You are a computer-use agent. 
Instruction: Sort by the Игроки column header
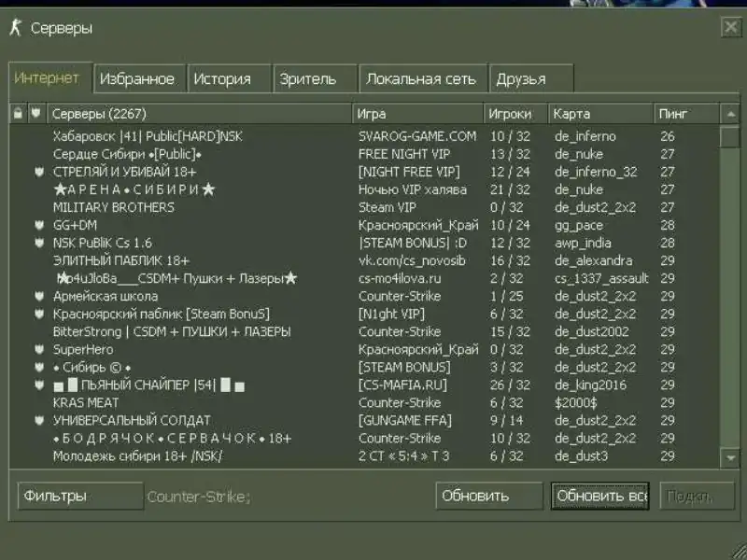pyautogui.click(x=516, y=114)
